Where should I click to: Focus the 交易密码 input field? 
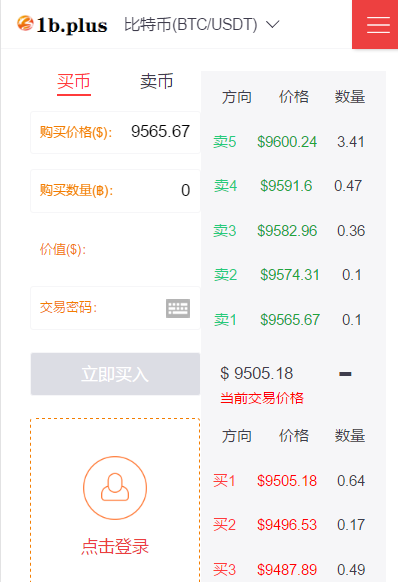pyautogui.click(x=115, y=308)
